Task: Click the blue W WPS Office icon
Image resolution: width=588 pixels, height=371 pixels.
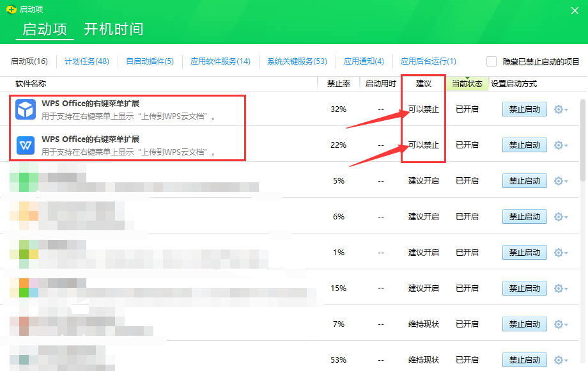Action: 26,145
